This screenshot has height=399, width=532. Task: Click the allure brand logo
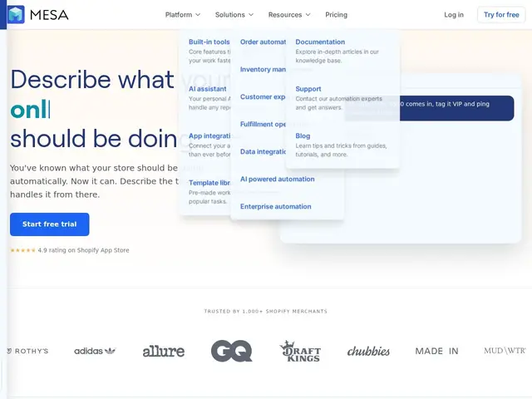click(164, 351)
